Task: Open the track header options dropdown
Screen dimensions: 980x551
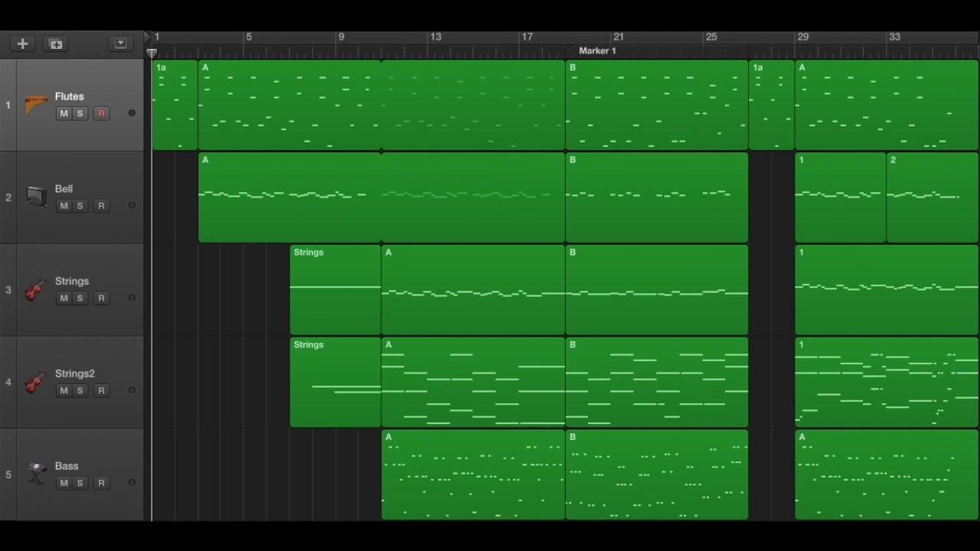Action: pos(120,44)
